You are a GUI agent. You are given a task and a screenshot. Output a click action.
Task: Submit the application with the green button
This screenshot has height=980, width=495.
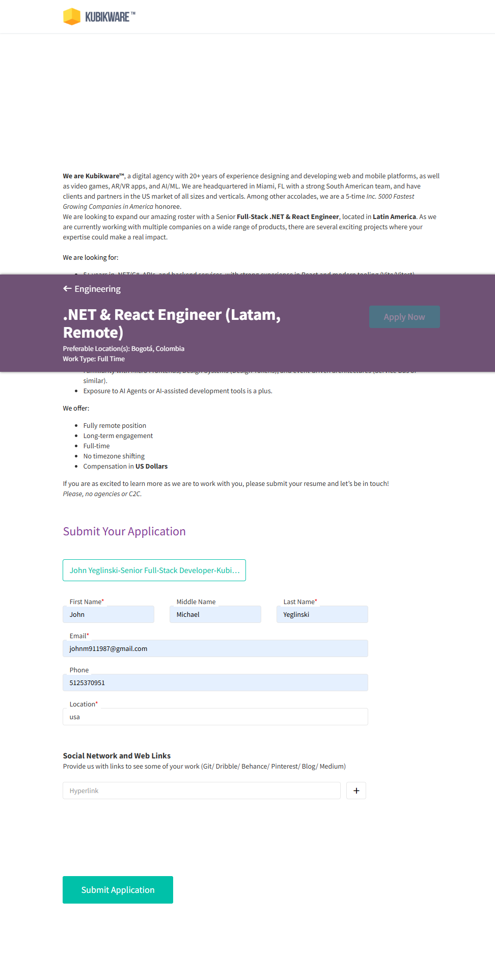pos(118,890)
